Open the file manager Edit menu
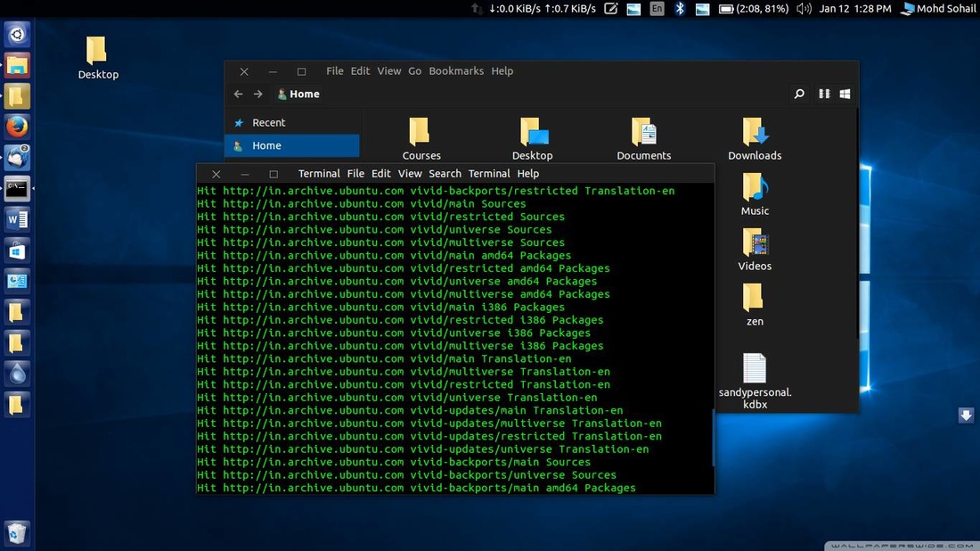Image resolution: width=980 pixels, height=551 pixels. [x=360, y=70]
